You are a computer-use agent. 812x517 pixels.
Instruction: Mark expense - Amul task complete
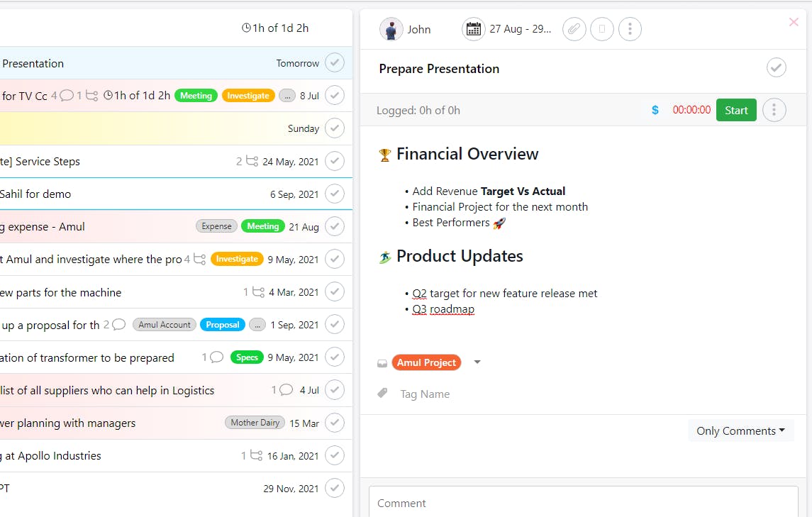coord(335,226)
